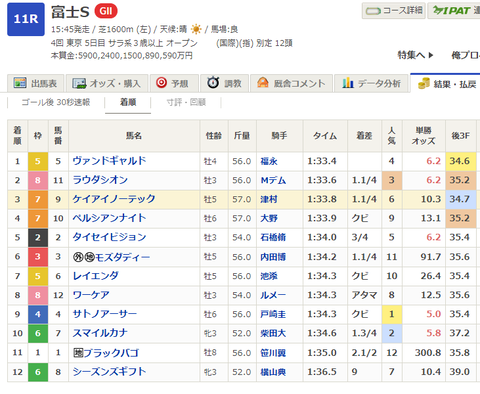Viewport: 480px width, 394px height.
Task: Click the 着差 column header
Action: [364, 136]
